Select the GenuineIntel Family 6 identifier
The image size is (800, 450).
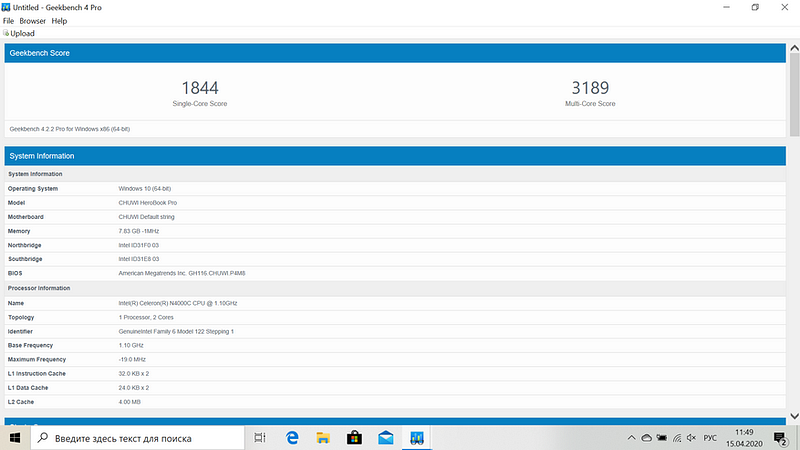[x=176, y=332]
